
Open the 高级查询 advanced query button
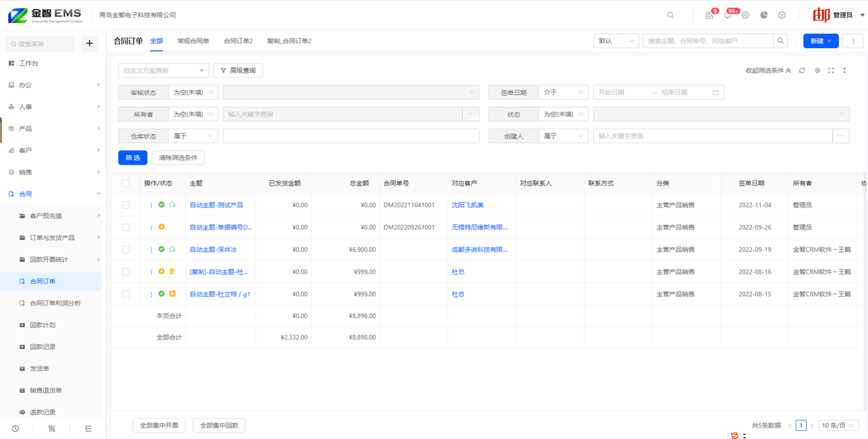[238, 70]
